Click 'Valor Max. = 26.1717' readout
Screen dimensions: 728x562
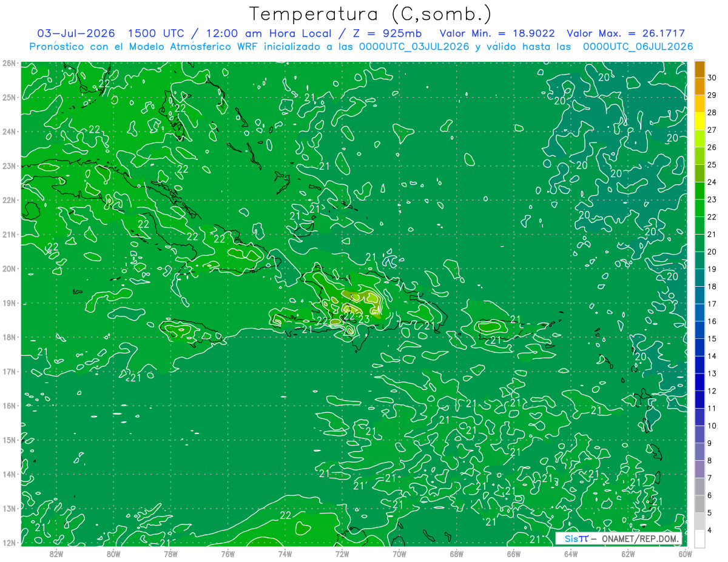click(626, 33)
